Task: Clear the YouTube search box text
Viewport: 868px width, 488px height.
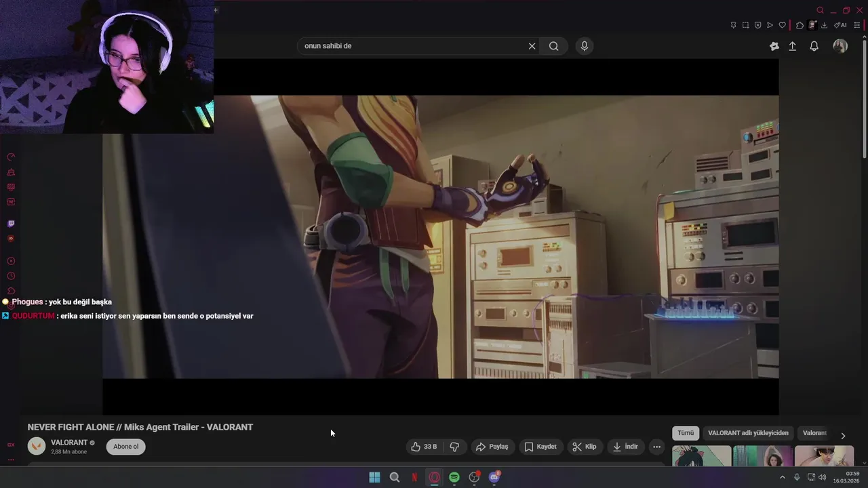Action: coord(532,46)
